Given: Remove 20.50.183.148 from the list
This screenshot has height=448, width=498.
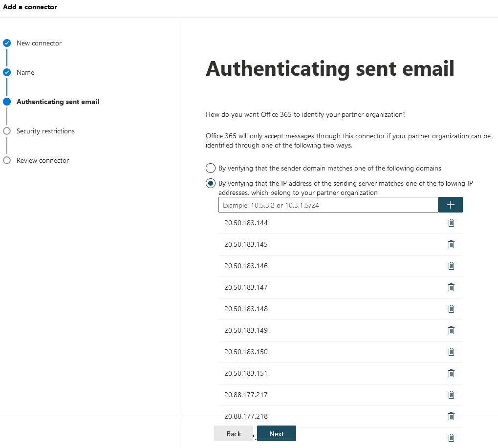Looking at the screenshot, I should pos(451,309).
